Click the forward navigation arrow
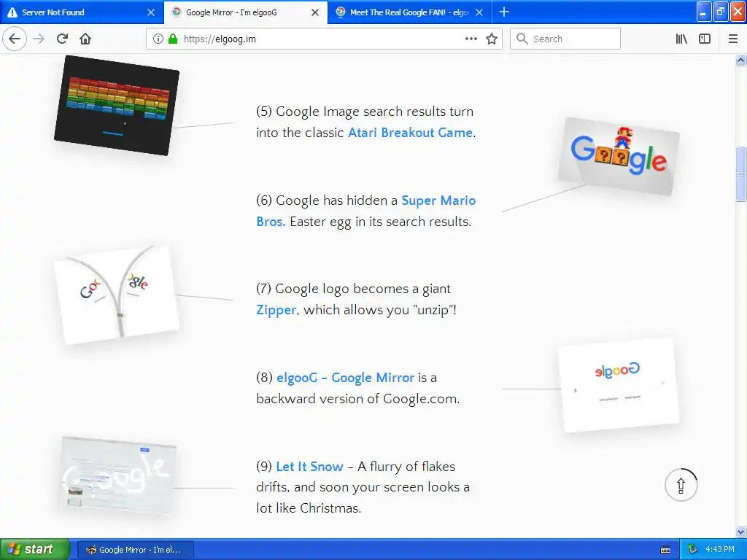Image resolution: width=747 pixels, height=560 pixels. (39, 39)
